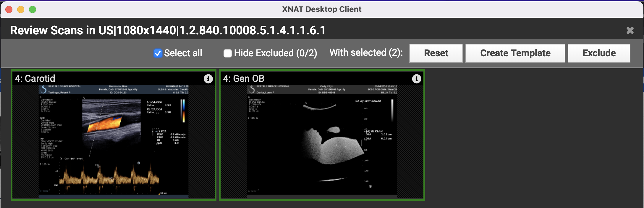Uncheck the Select all checkbox
The height and width of the screenshot is (208, 644).
(x=158, y=53)
